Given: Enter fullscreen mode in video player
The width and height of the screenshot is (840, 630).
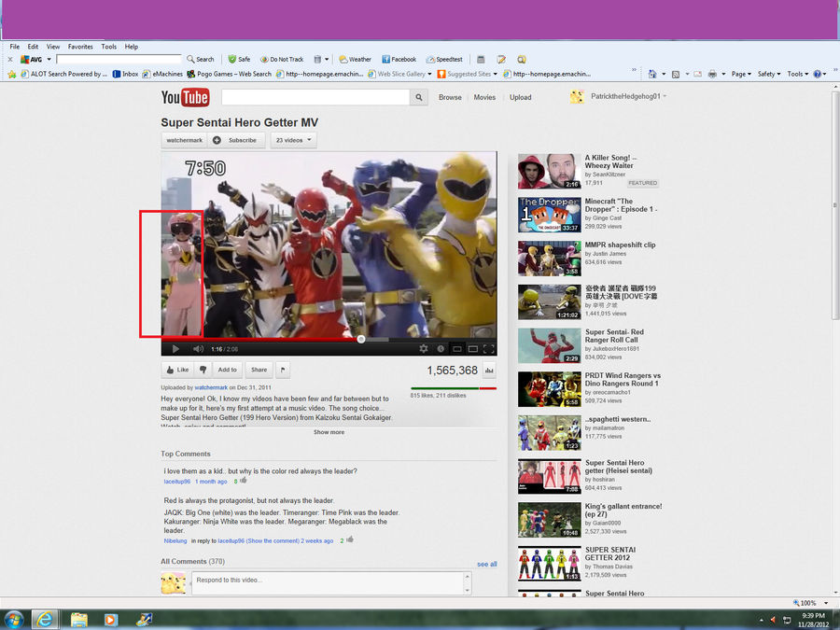Looking at the screenshot, I should click(488, 349).
